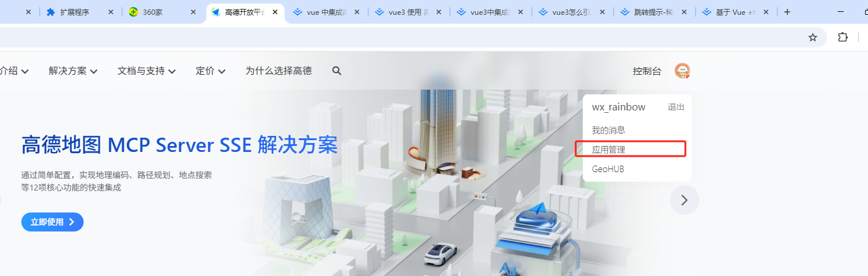Close the 基于 Vue tab
Viewport: 868px width, 276px height.
point(765,12)
